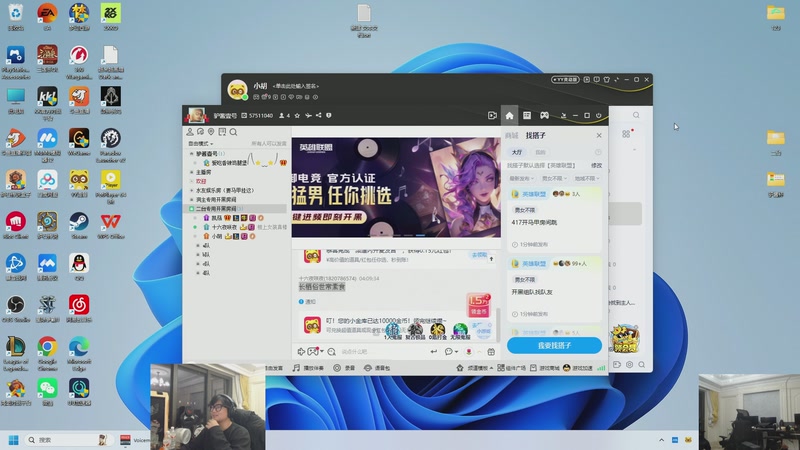800x450 pixels.
Task: Click the skin shirt icon in YY title bar
Action: coord(607,80)
